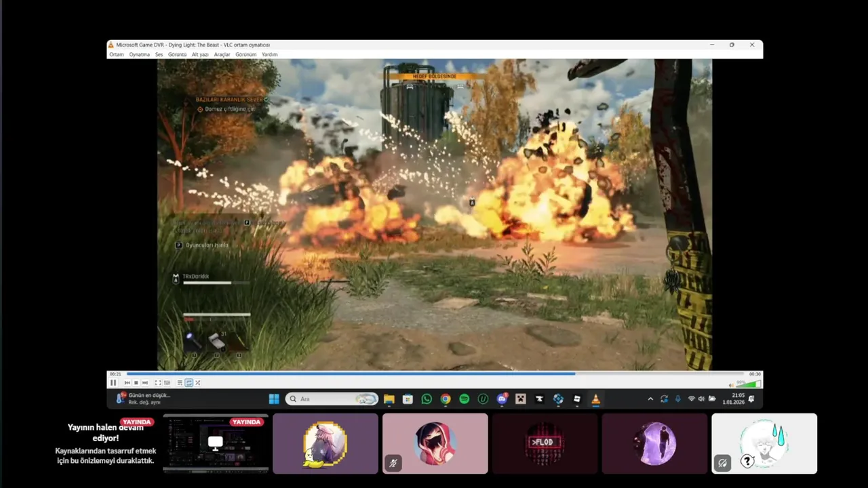Open Spotify from the taskbar
Viewport: 868px width, 488px height.
click(465, 399)
